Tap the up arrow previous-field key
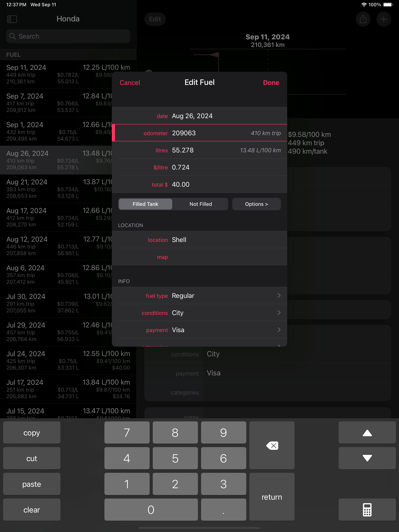This screenshot has height=532, width=399. point(367,432)
